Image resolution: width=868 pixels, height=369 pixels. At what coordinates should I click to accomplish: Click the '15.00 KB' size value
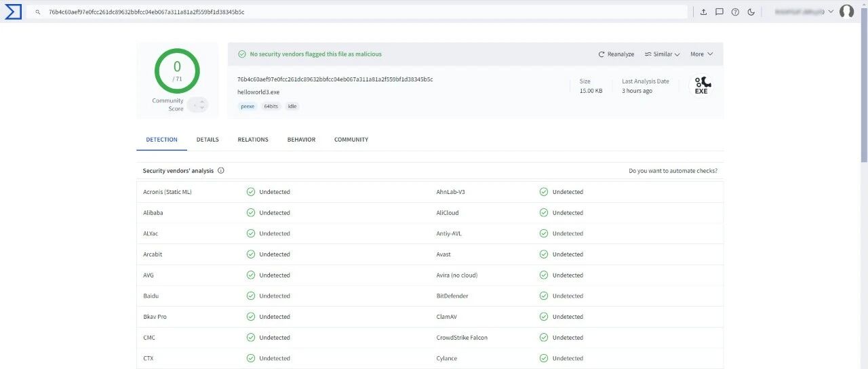coord(591,91)
